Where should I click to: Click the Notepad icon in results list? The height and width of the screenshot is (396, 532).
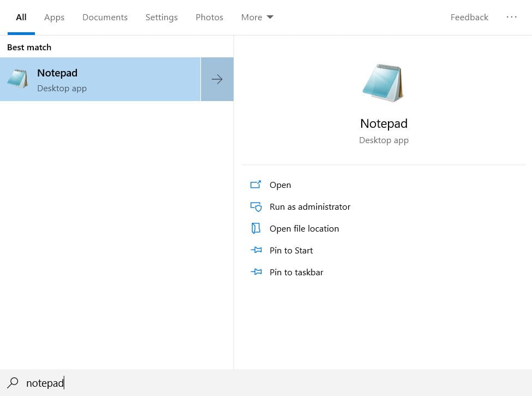17,79
